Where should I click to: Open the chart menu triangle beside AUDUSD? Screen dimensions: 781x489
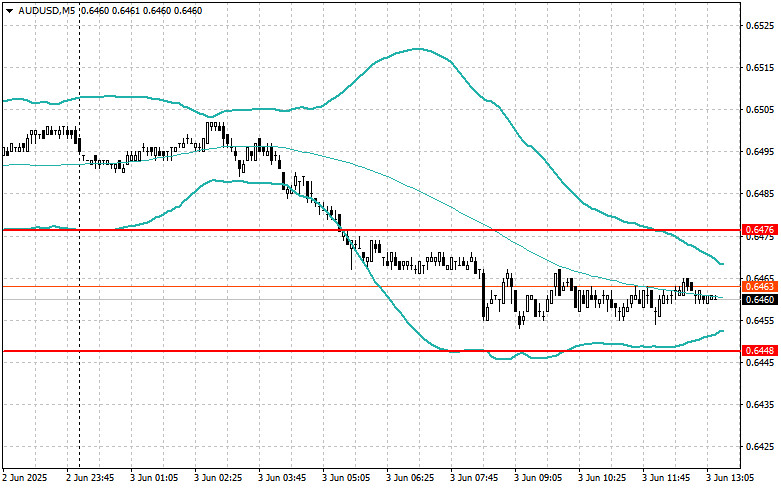pyautogui.click(x=9, y=10)
